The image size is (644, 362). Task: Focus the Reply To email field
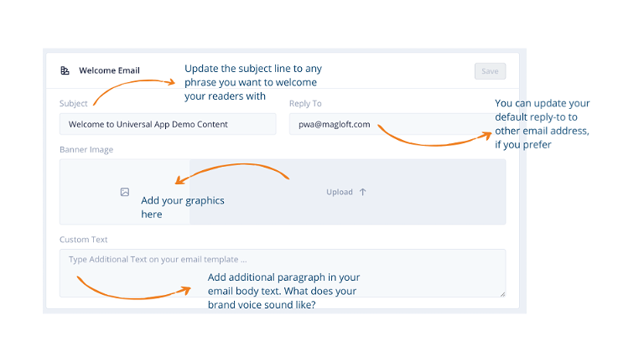(x=392, y=124)
